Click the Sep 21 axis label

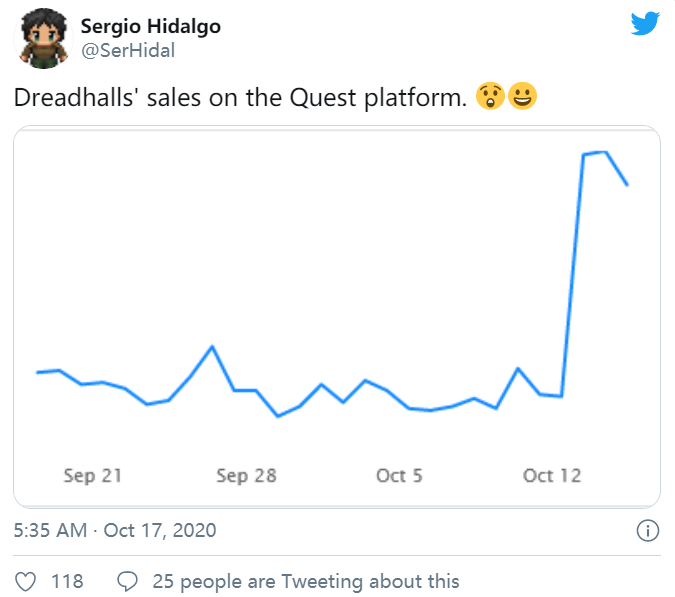[92, 475]
